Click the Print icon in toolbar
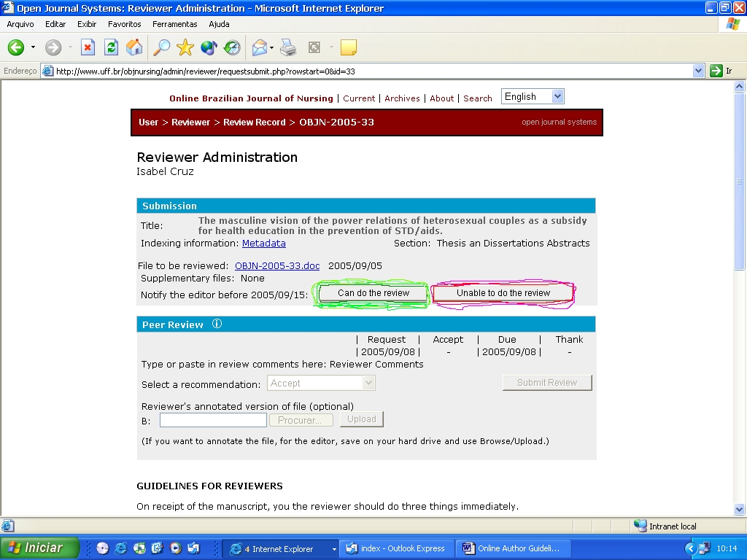 click(x=288, y=48)
